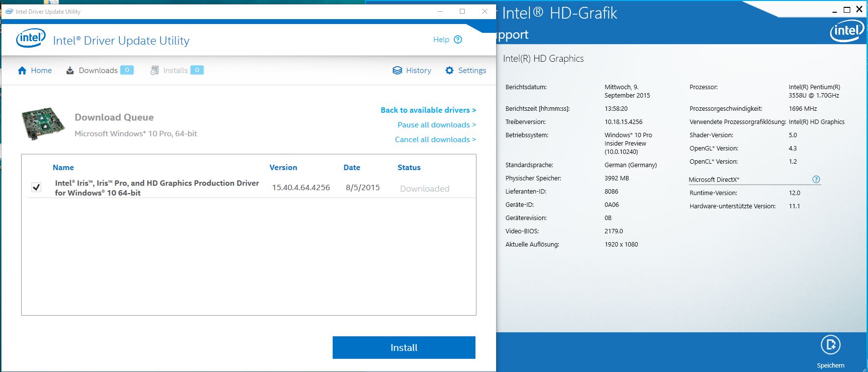Open the Downloads tab label
868x372 pixels.
[x=98, y=71]
